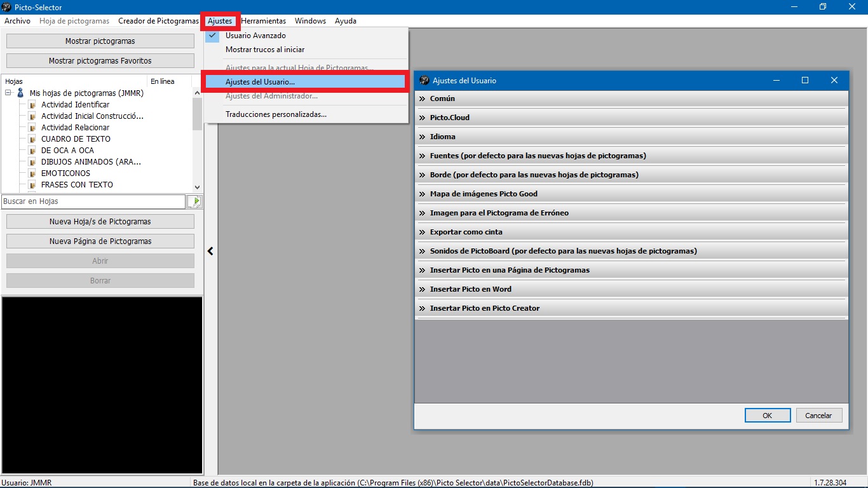868x488 pixels.
Task: Select Actividad Relacionar sheet
Action: point(75,127)
